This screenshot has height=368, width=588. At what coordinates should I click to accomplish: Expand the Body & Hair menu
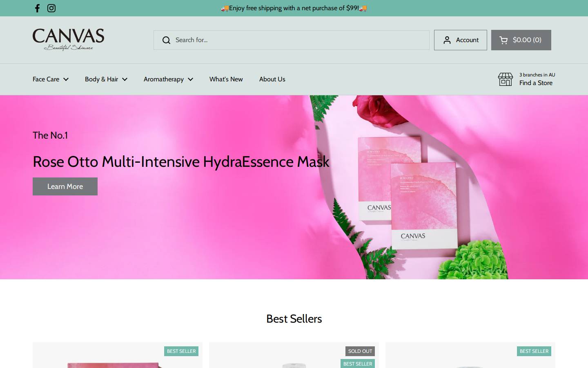(x=106, y=79)
